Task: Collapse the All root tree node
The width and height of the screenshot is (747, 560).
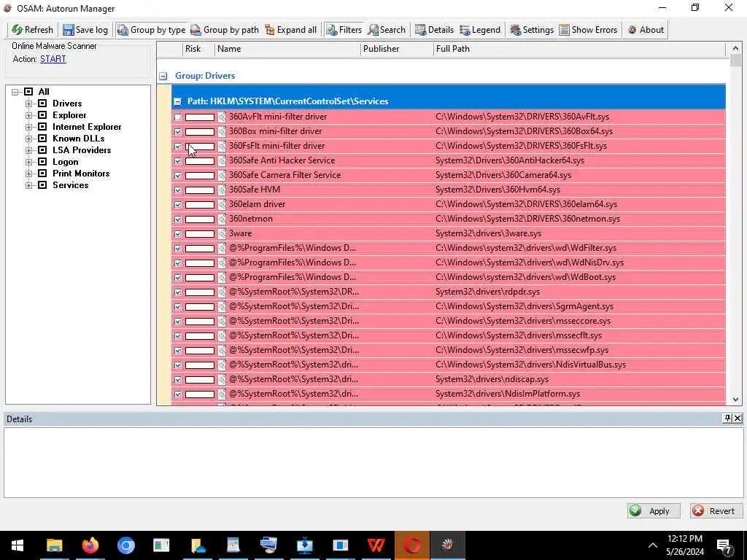Action: click(15, 91)
